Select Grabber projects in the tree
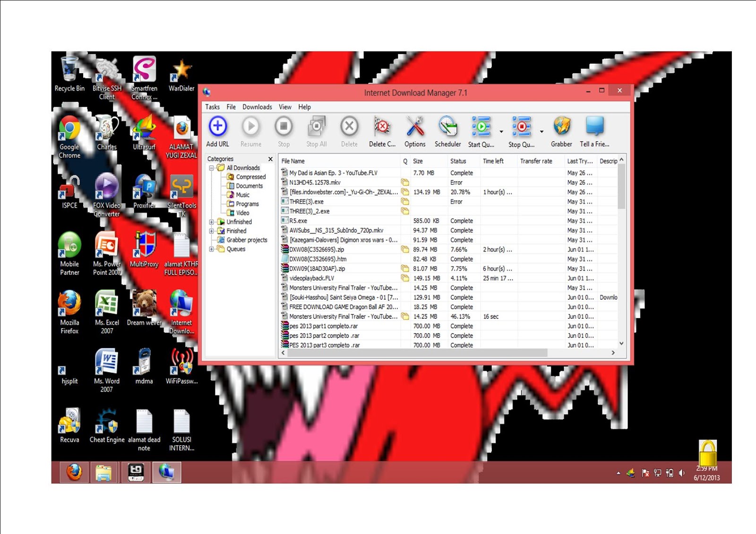This screenshot has height=534, width=756. tap(247, 240)
